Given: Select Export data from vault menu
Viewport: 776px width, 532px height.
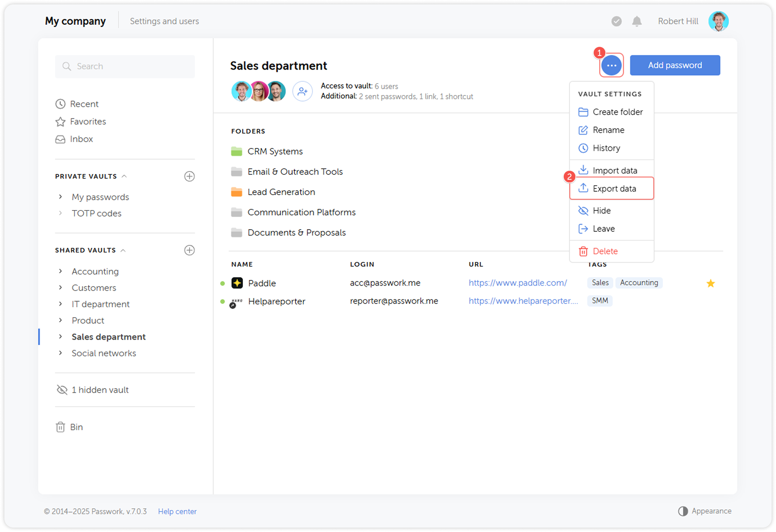Looking at the screenshot, I should click(614, 189).
